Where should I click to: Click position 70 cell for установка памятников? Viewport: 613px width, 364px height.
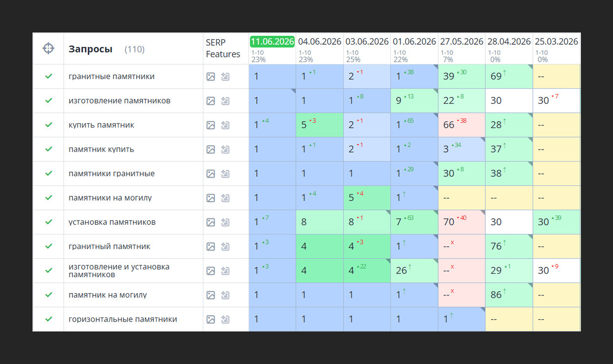462,222
